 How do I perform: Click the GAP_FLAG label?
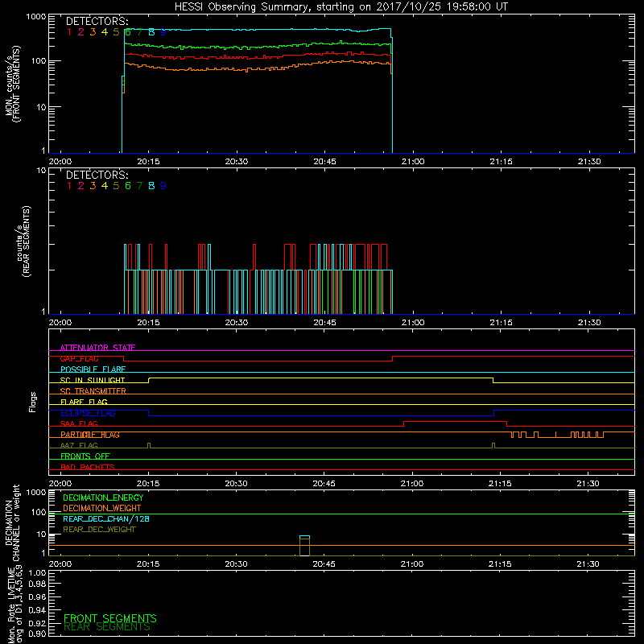point(79,358)
